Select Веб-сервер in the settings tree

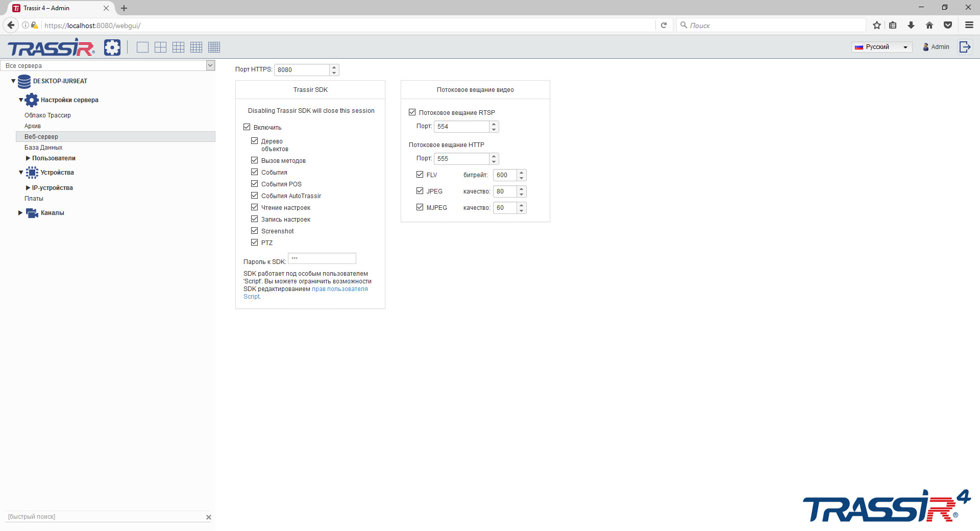(x=42, y=136)
